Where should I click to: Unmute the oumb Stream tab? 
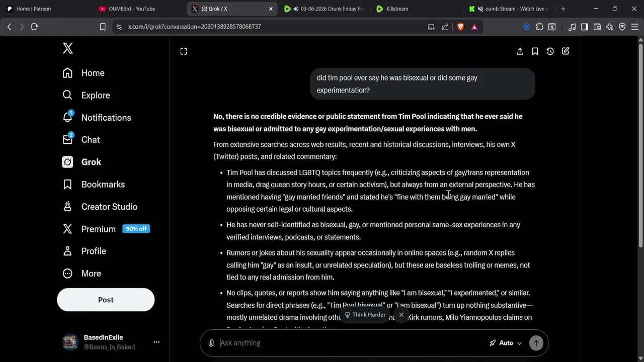pyautogui.click(x=480, y=9)
